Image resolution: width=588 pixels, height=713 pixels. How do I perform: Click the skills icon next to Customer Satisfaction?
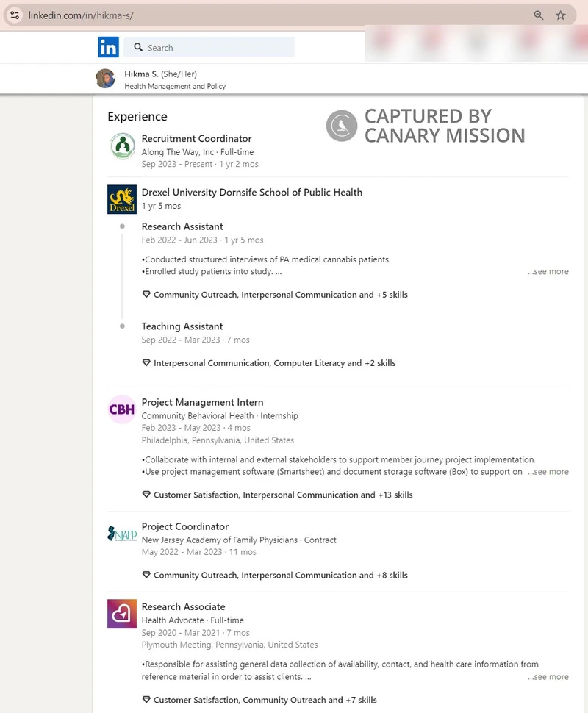pyautogui.click(x=146, y=495)
